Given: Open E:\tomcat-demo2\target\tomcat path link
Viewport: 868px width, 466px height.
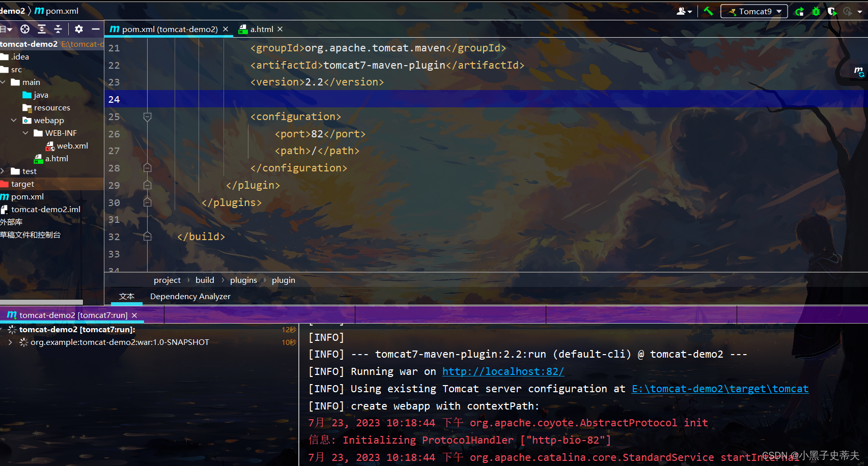Looking at the screenshot, I should (720, 389).
